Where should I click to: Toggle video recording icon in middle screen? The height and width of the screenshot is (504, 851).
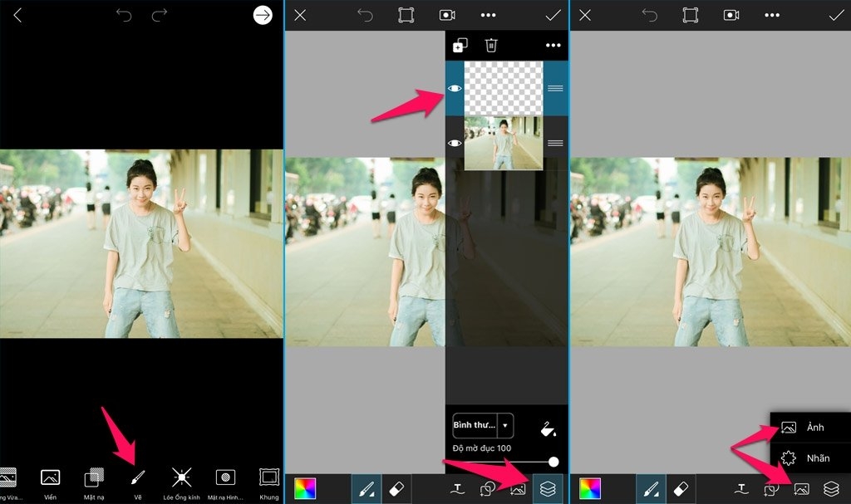click(447, 15)
